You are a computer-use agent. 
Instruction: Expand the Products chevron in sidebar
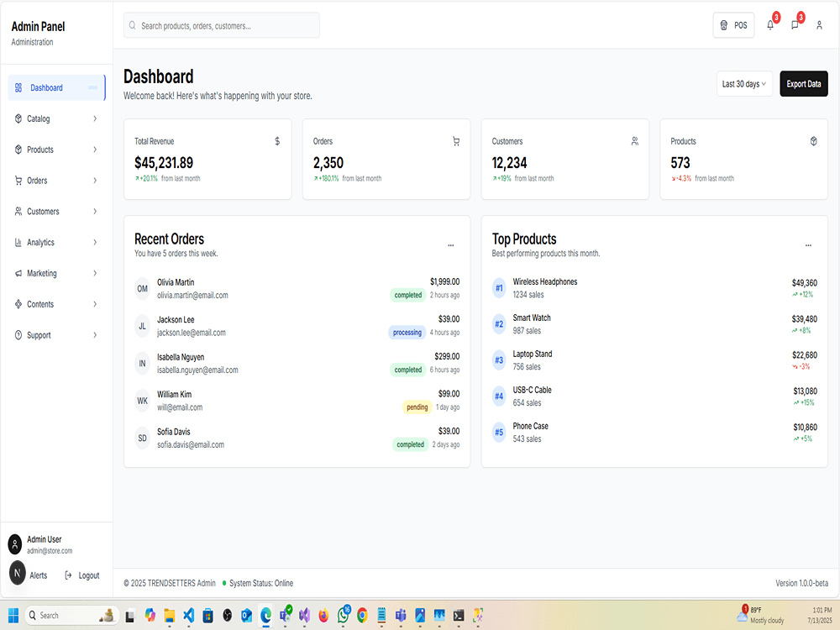[95, 150]
